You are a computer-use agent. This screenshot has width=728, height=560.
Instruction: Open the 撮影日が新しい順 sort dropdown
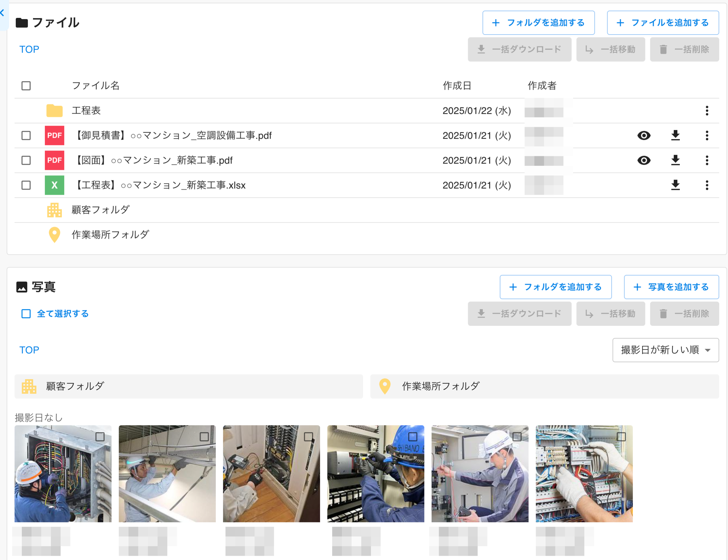tap(665, 350)
